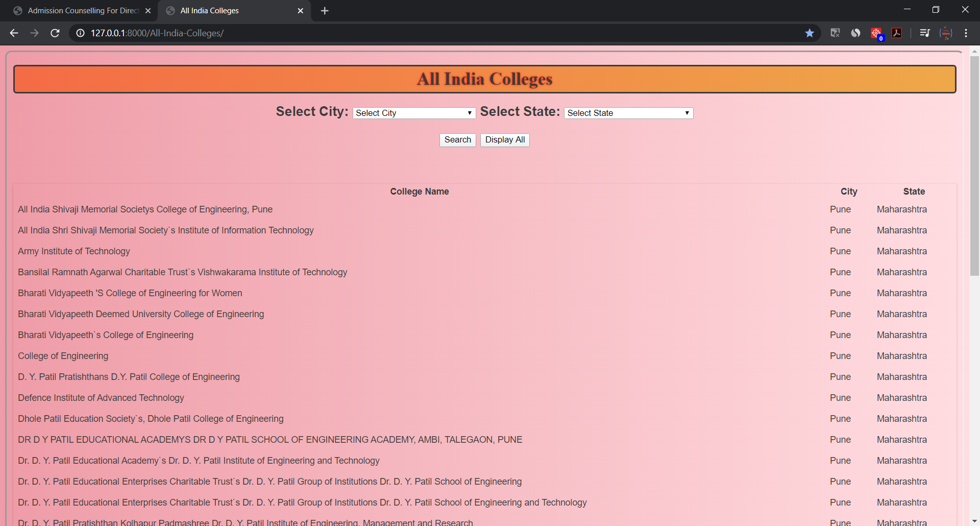Click the City column header
The height and width of the screenshot is (526, 980).
point(849,192)
